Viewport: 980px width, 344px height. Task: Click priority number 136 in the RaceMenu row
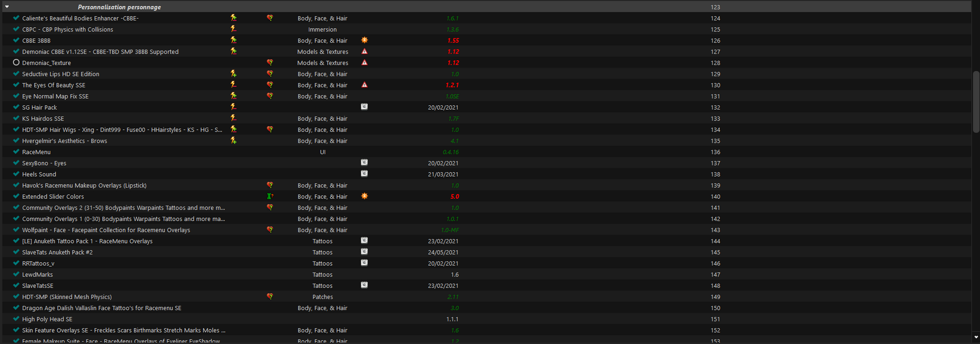[716, 152]
